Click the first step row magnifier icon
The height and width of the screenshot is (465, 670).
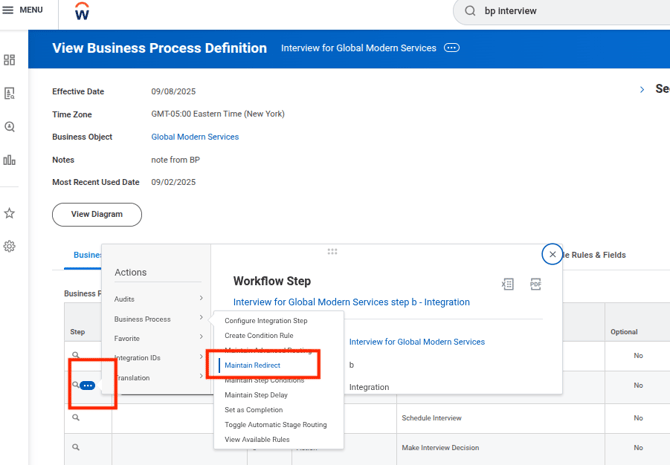coord(76,355)
